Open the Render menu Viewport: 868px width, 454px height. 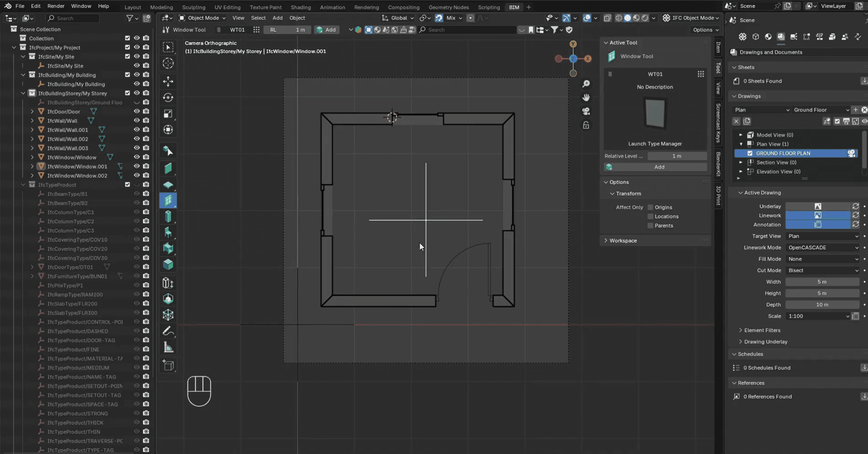pos(55,6)
